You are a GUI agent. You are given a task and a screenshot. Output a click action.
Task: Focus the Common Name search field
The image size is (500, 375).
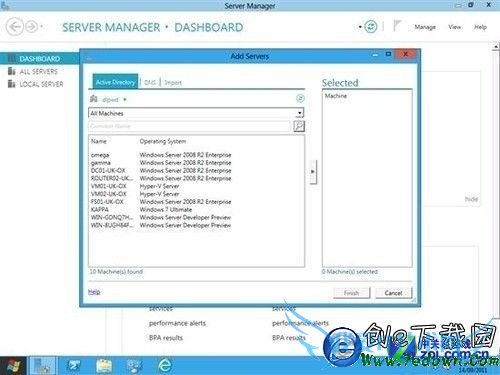tap(190, 126)
